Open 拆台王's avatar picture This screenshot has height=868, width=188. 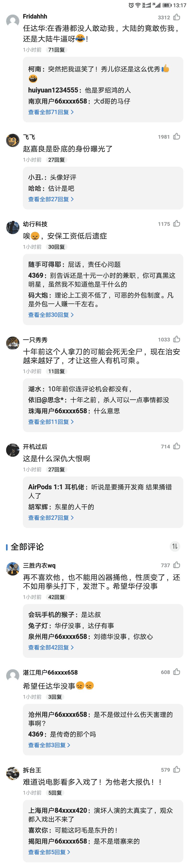(13, 774)
